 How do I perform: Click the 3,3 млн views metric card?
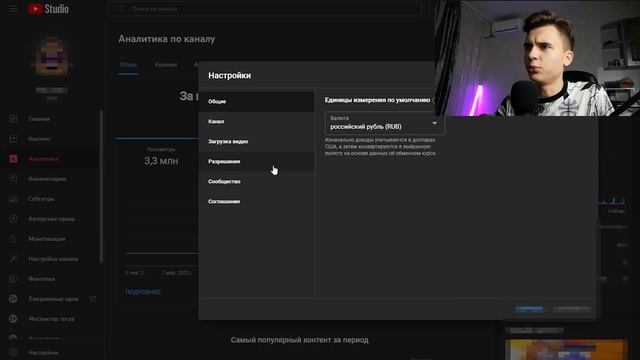[161, 157]
